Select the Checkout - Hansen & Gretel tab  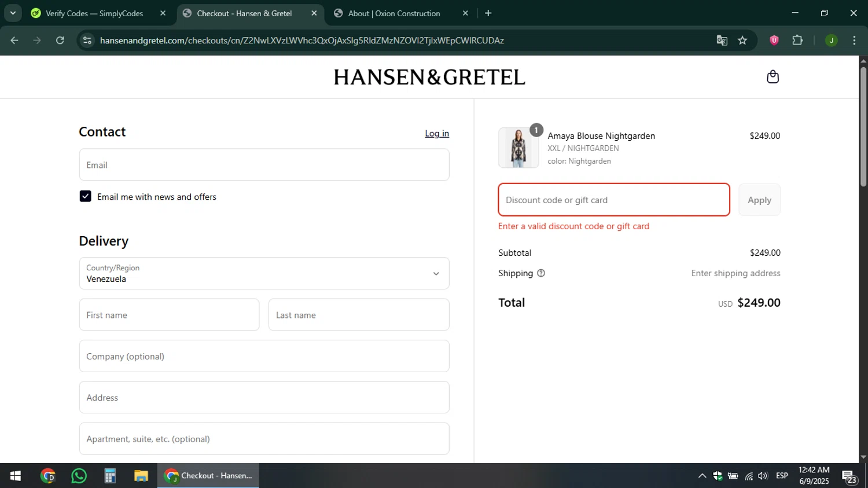tap(244, 13)
